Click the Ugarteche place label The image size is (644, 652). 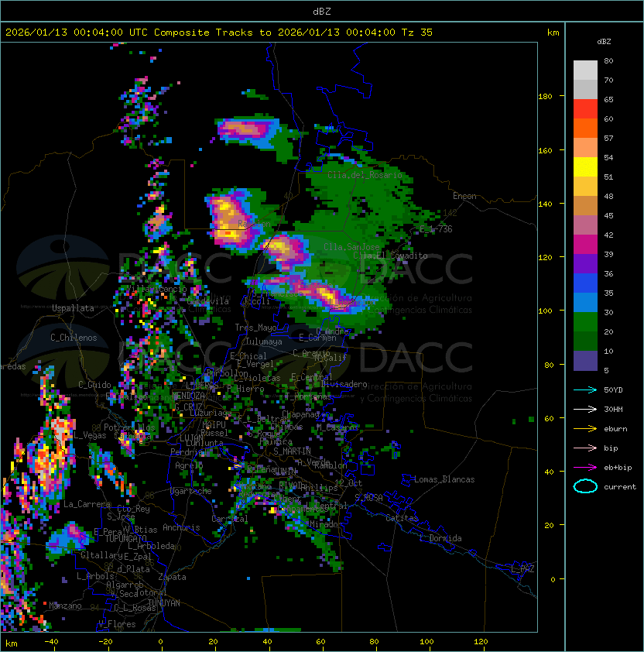pos(191,491)
